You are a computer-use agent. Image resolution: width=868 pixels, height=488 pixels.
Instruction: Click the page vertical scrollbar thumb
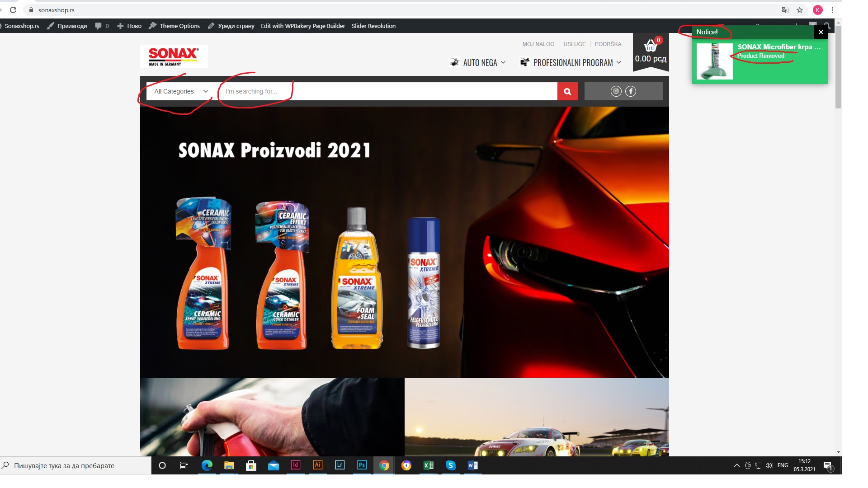click(x=838, y=67)
